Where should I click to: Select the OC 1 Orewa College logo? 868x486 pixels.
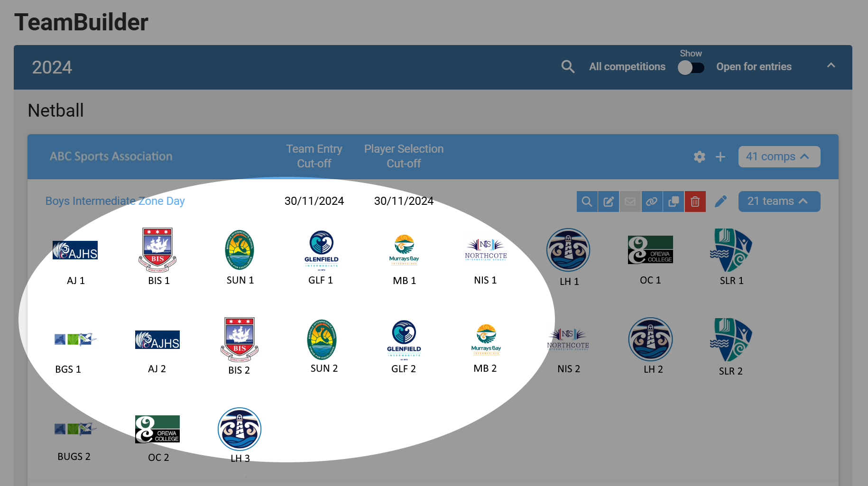pos(650,250)
